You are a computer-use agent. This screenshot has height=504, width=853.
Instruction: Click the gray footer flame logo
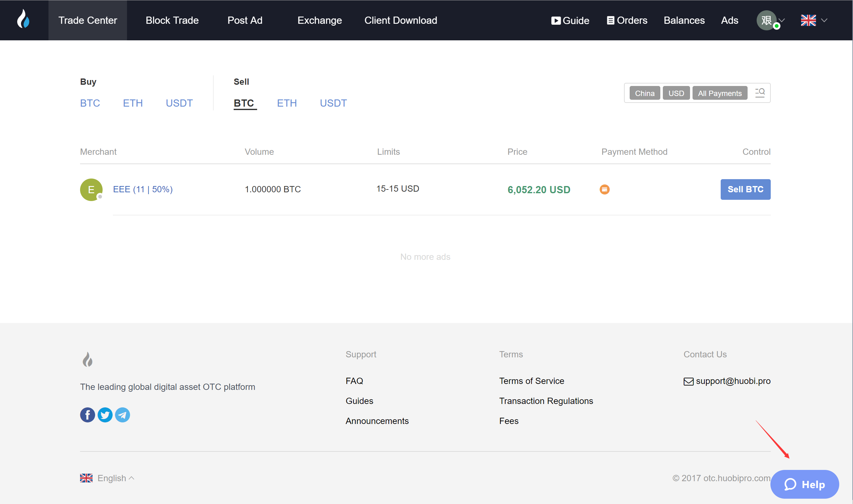coord(88,359)
